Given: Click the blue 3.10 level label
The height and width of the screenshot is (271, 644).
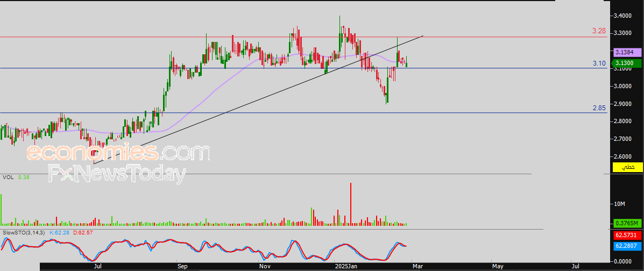Looking at the screenshot, I should click(x=599, y=63).
